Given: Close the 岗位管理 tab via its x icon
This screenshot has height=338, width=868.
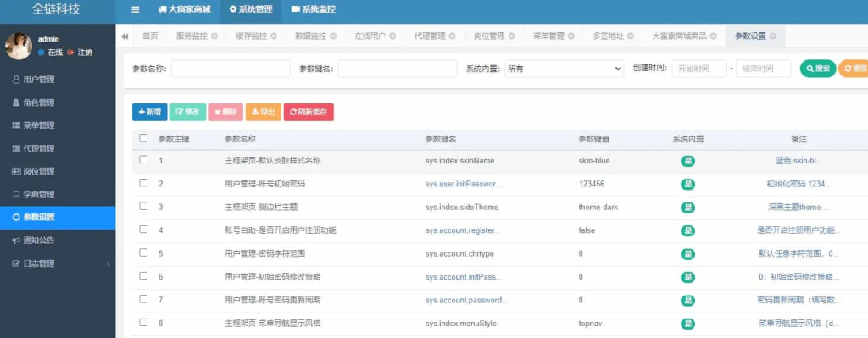Looking at the screenshot, I should 511,36.
